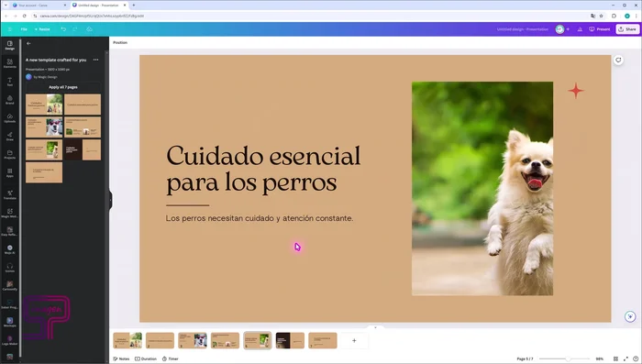Click Apply all 7 pages

point(63,87)
